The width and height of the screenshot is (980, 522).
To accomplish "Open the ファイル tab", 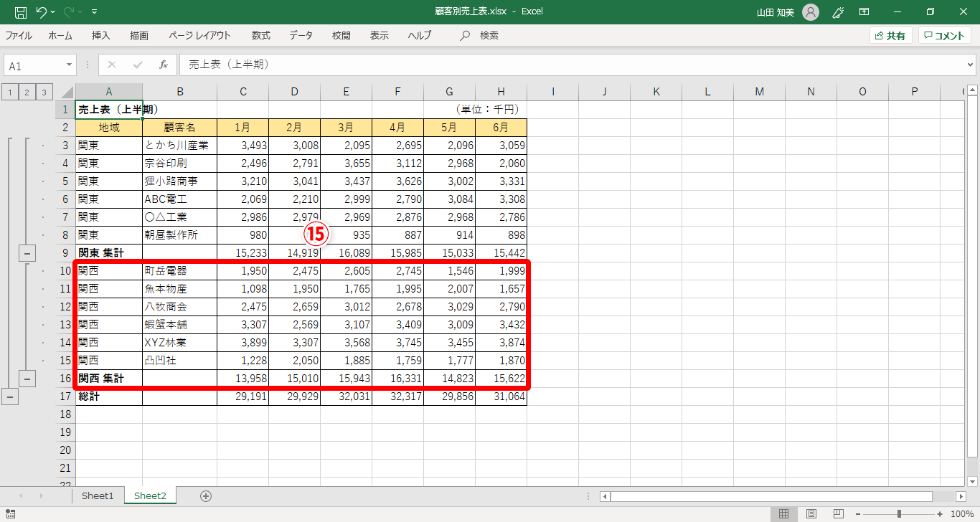I will tap(19, 35).
